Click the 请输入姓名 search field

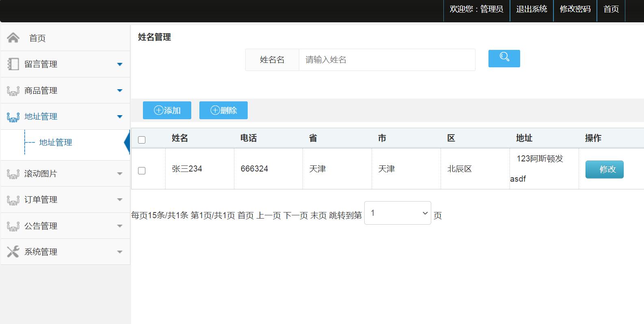(x=387, y=60)
